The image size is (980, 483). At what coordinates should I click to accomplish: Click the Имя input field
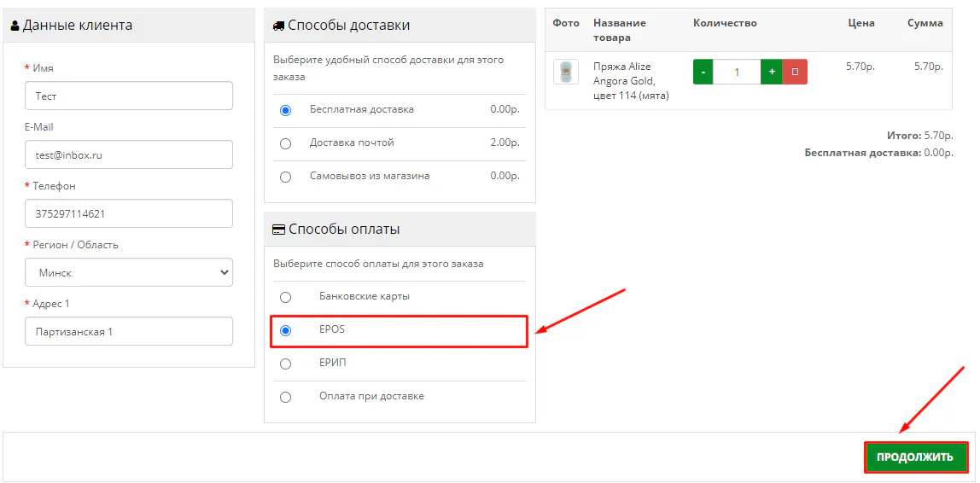coord(129,96)
